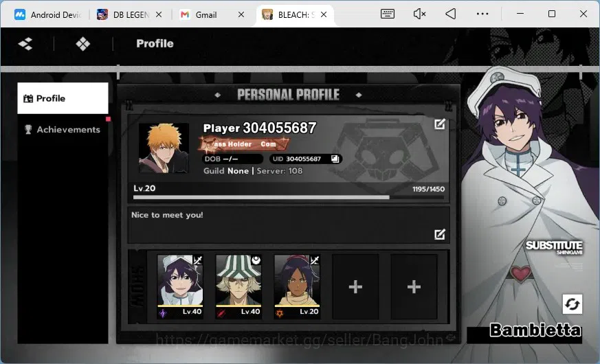The image size is (600, 364).
Task: Click the Pass Holder title badge
Action: click(244, 144)
